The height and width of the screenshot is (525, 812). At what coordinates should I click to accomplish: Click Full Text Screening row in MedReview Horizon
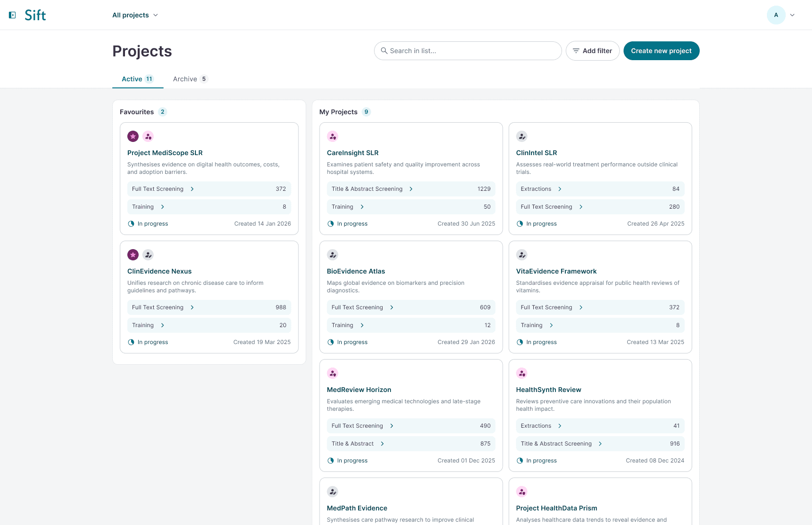(411, 426)
